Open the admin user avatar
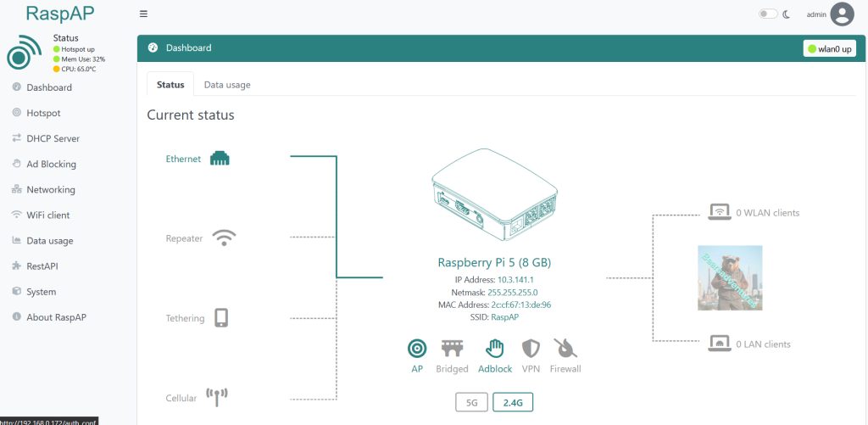This screenshot has height=425, width=868. (842, 14)
